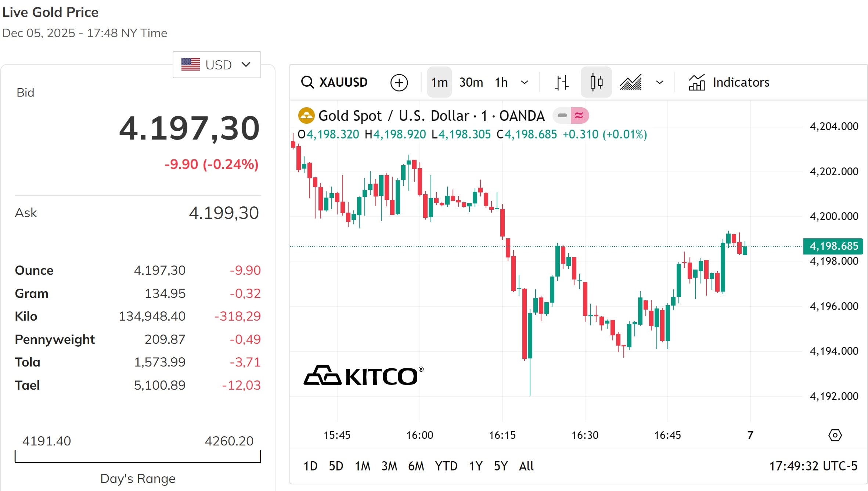Click the compare symbol plus icon
Image resolution: width=868 pixels, height=491 pixels.
(x=399, y=82)
